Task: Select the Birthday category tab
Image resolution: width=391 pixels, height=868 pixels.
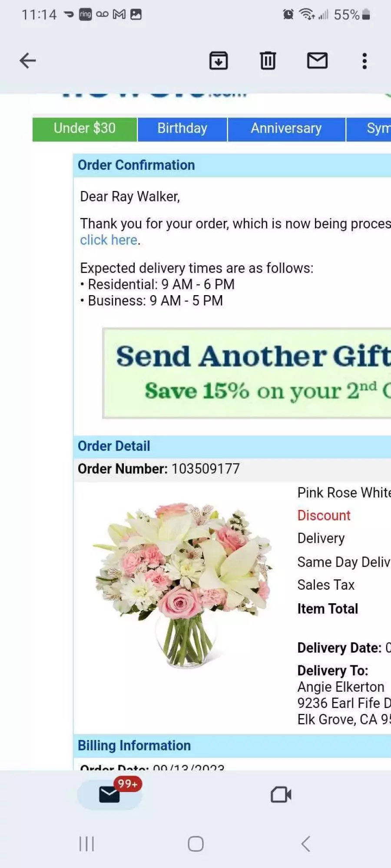Action: click(x=182, y=129)
